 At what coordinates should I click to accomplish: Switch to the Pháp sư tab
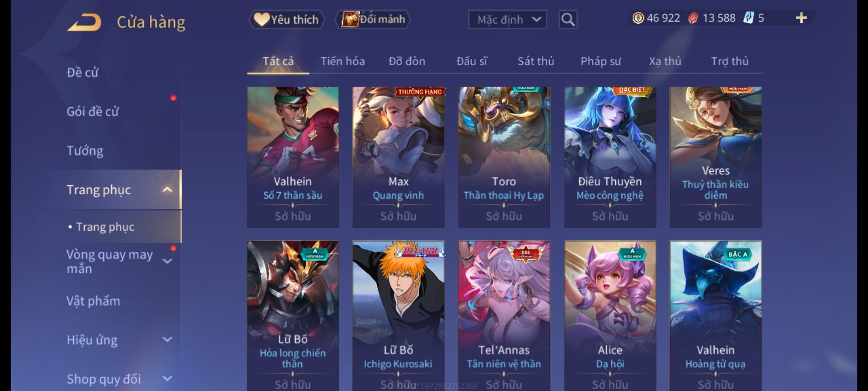coord(601,61)
